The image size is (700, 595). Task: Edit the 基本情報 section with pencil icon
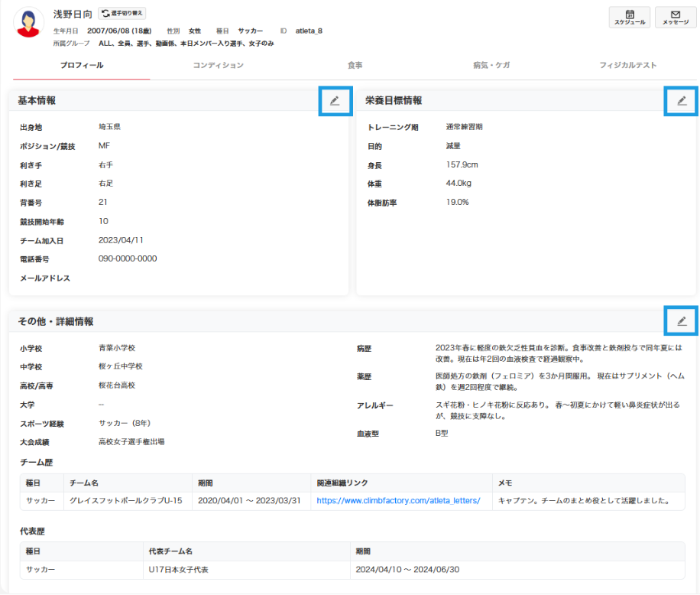click(334, 100)
